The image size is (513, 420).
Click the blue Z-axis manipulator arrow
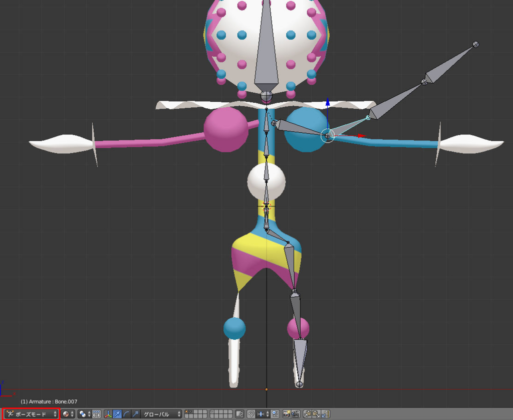328,102
